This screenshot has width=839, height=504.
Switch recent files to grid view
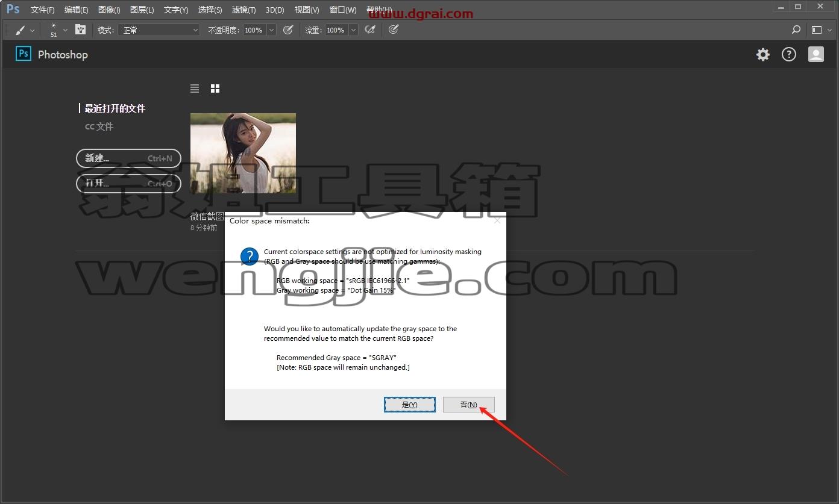215,89
